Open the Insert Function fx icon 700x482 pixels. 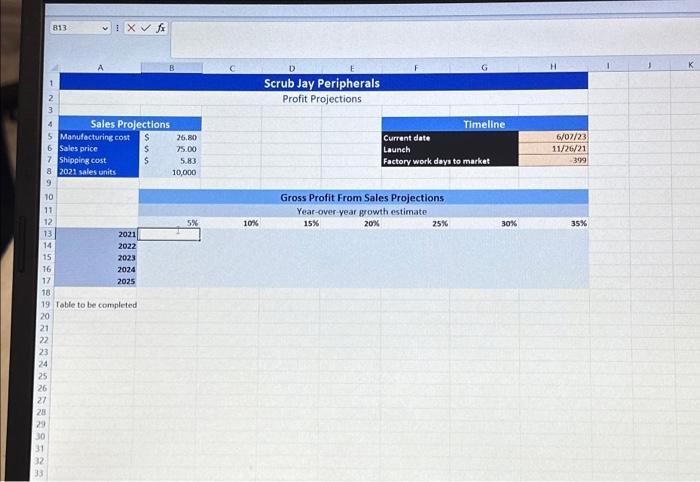coord(161,28)
